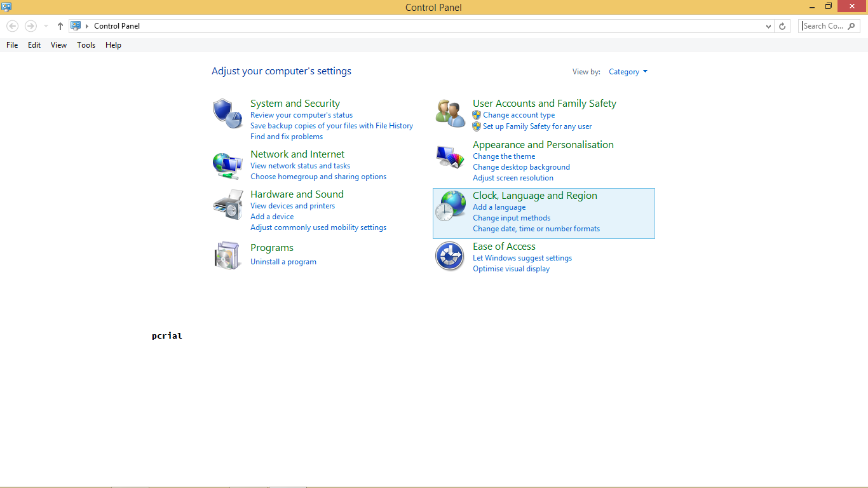Open Appearance and Personalisation via its display icon
868x488 pixels.
(x=450, y=156)
